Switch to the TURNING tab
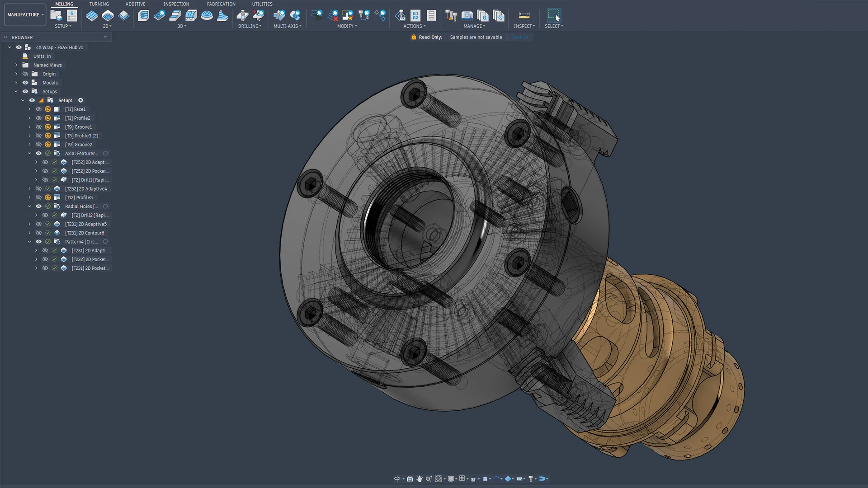Image resolution: width=868 pixels, height=488 pixels. pos(99,4)
